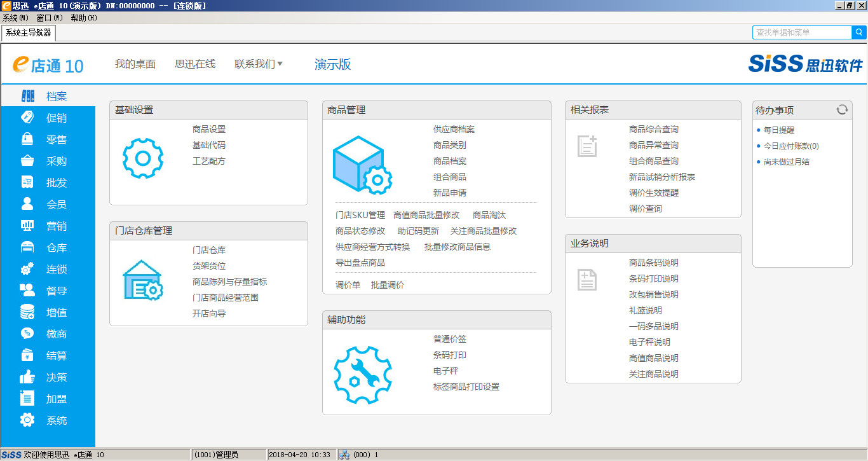The width and height of the screenshot is (868, 461).
Task: Click the warehouse icon in 门店仓库管理
Action: 143,280
